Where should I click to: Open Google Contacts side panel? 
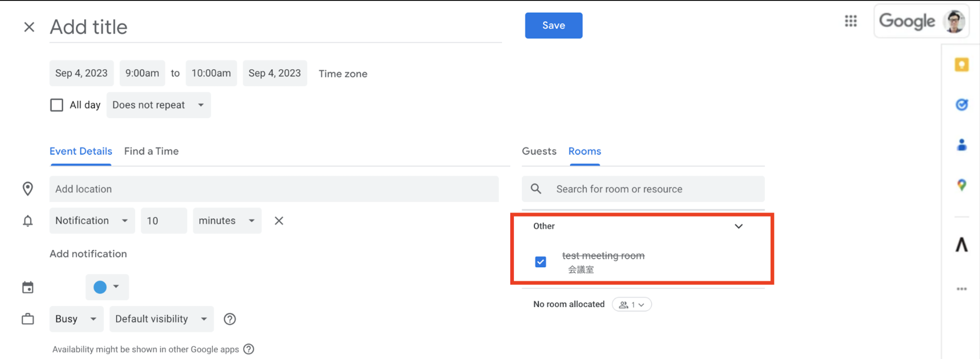962,145
